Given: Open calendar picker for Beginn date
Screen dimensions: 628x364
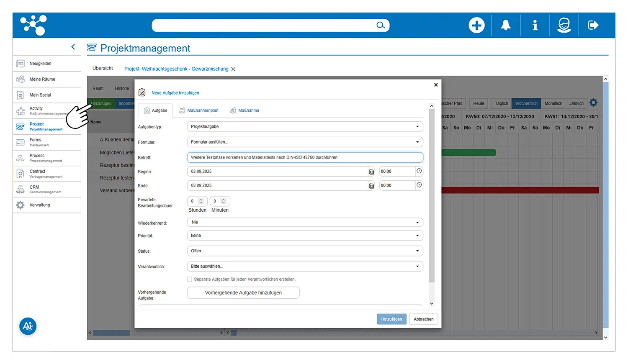Looking at the screenshot, I should (371, 172).
